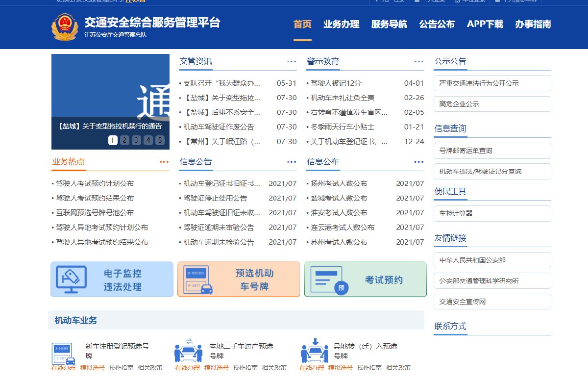Screen dimensions: 588x382
Task: Open the more dots beside 警示教育
Action: pyautogui.click(x=418, y=62)
